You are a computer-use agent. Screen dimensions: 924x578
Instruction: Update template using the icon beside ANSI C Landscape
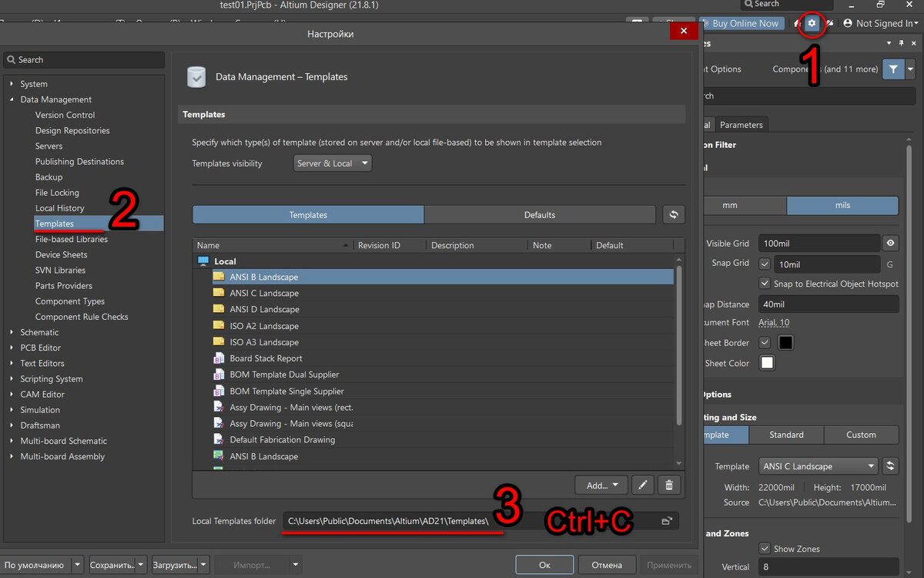pyautogui.click(x=891, y=465)
